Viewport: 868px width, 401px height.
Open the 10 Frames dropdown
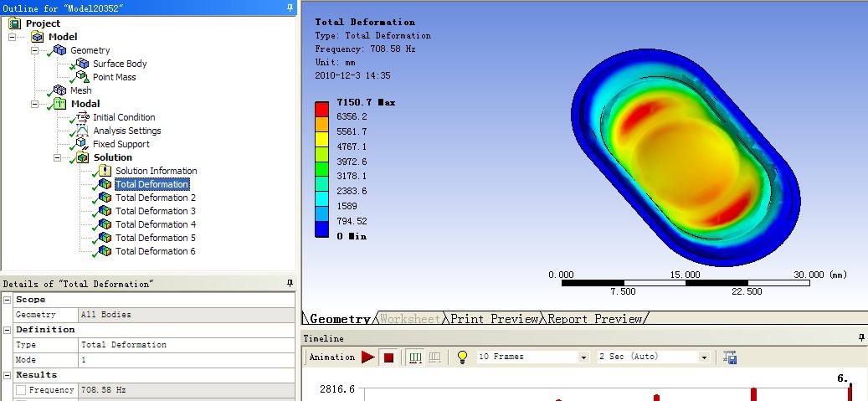click(583, 357)
